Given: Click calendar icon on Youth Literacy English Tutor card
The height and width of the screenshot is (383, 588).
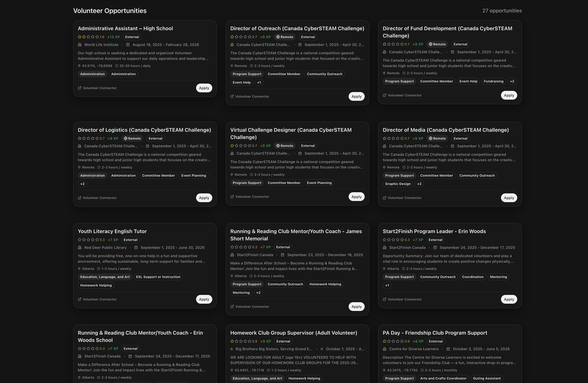Looking at the screenshot, I should 136,248.
